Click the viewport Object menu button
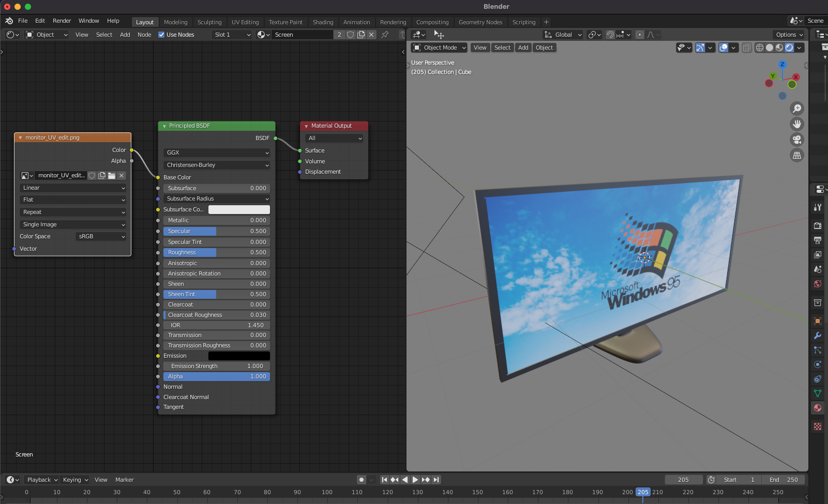The image size is (828, 504). pos(544,48)
